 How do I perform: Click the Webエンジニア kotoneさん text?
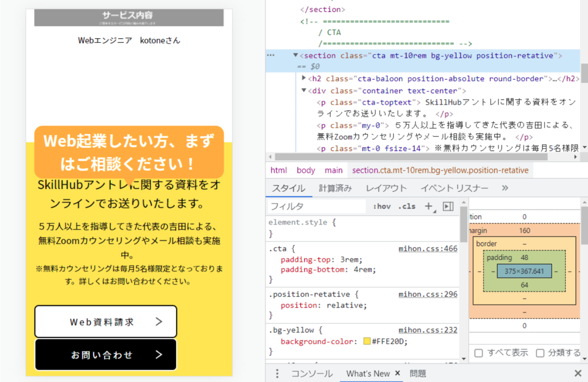click(129, 40)
